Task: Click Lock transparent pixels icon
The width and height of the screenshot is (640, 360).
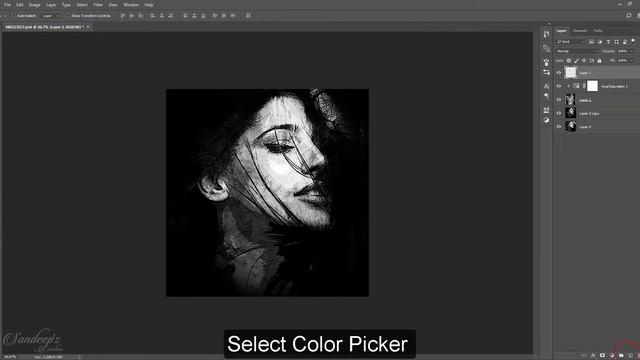Action: (x=569, y=60)
